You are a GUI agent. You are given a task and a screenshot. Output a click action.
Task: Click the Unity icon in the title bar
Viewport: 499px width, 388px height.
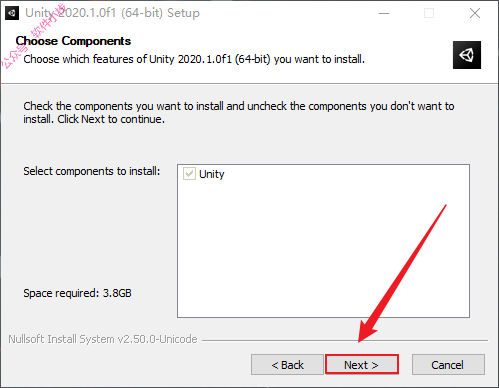coord(12,13)
